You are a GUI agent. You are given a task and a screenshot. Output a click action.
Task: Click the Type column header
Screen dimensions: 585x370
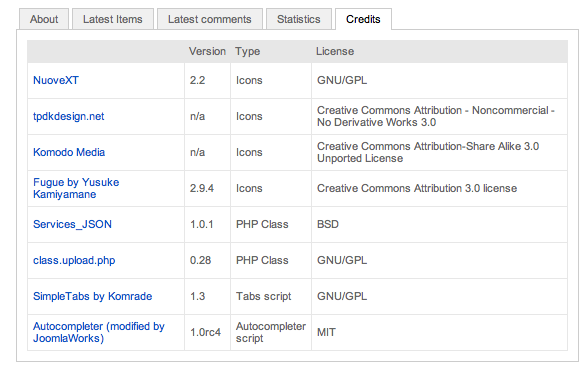click(x=247, y=51)
